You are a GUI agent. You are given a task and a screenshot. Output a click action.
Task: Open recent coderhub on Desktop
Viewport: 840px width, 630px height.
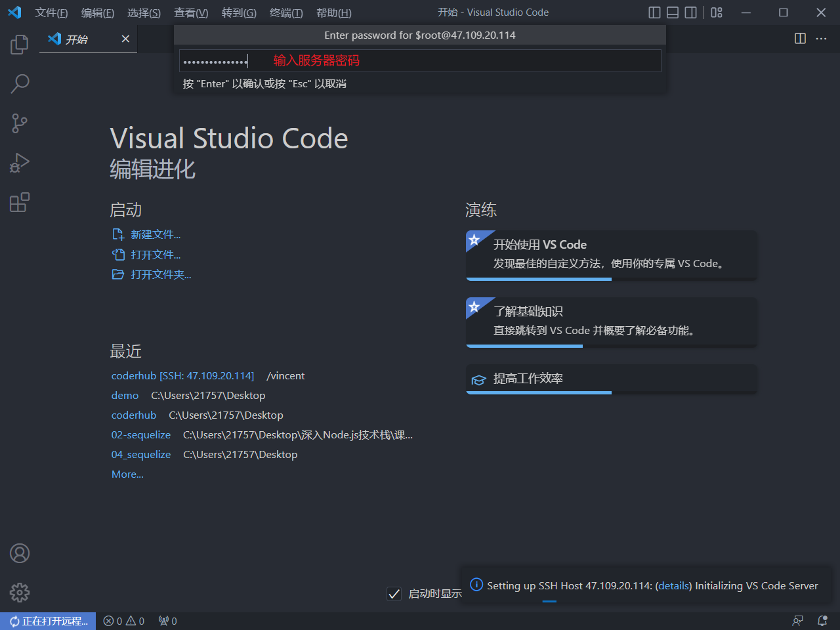tap(134, 415)
